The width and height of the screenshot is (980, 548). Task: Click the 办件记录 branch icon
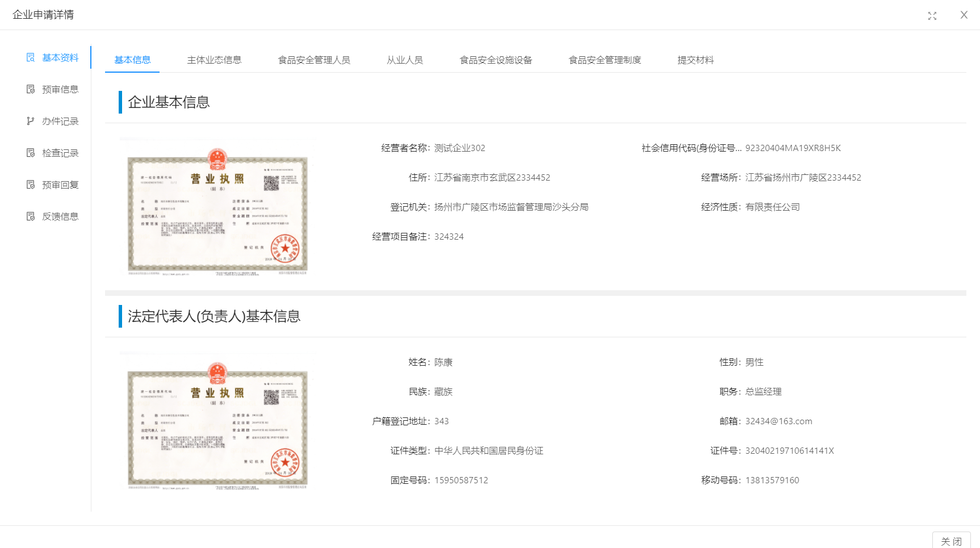click(x=31, y=121)
